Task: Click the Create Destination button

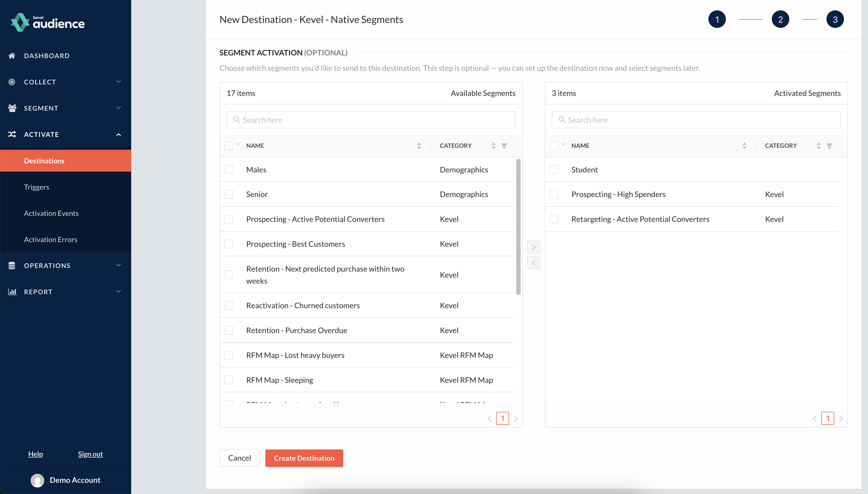Action: [304, 458]
